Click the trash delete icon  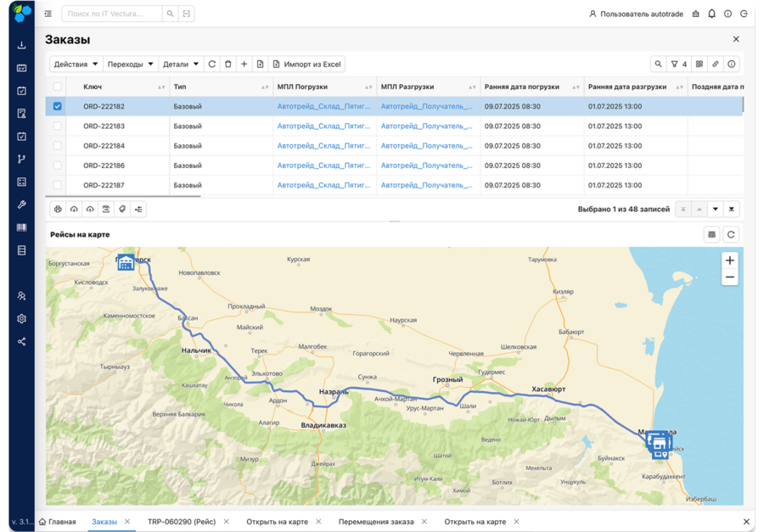pos(228,64)
